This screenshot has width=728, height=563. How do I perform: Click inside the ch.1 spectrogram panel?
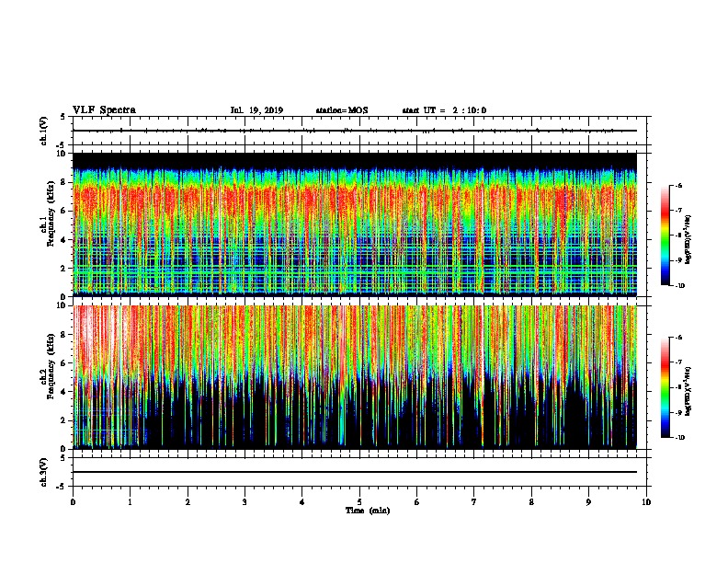355,224
